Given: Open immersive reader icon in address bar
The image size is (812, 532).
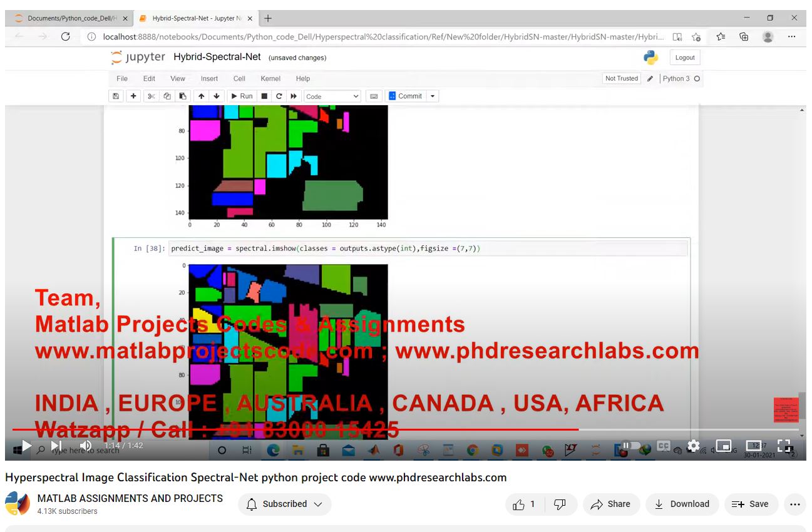Looking at the screenshot, I should [677, 37].
